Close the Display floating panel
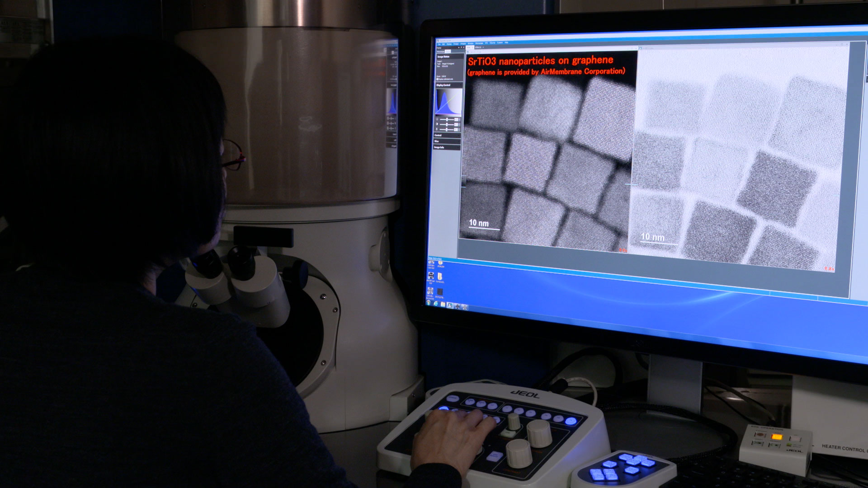This screenshot has width=868, height=488. 464,47
